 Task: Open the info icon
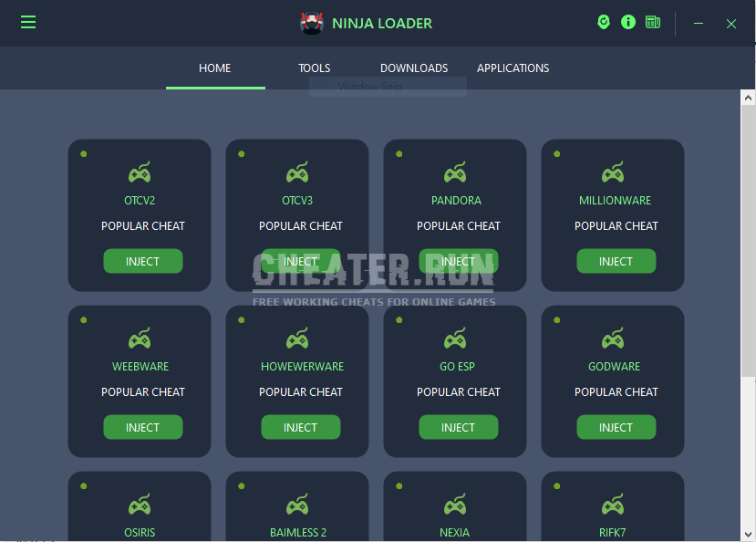pos(628,22)
